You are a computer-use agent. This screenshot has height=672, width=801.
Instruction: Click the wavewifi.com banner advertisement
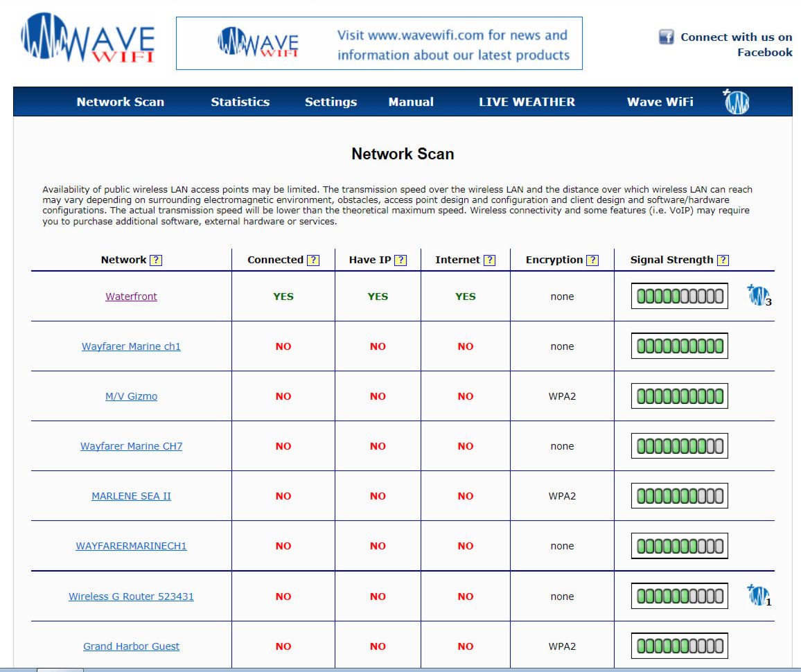coord(379,44)
